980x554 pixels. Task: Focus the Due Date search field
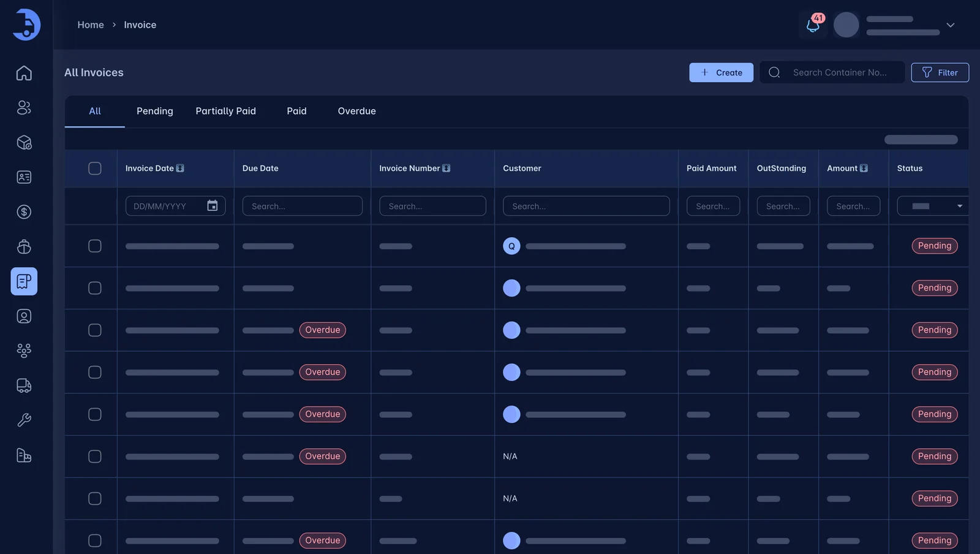pyautogui.click(x=303, y=206)
